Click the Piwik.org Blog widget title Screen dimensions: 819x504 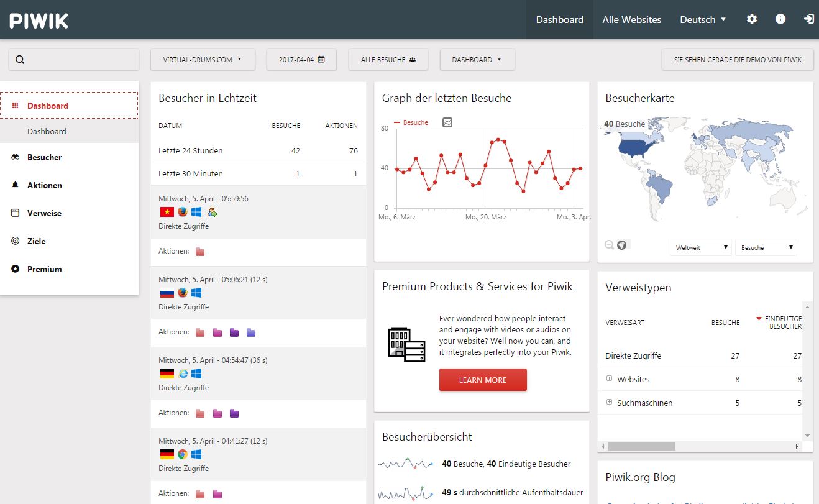[640, 477]
